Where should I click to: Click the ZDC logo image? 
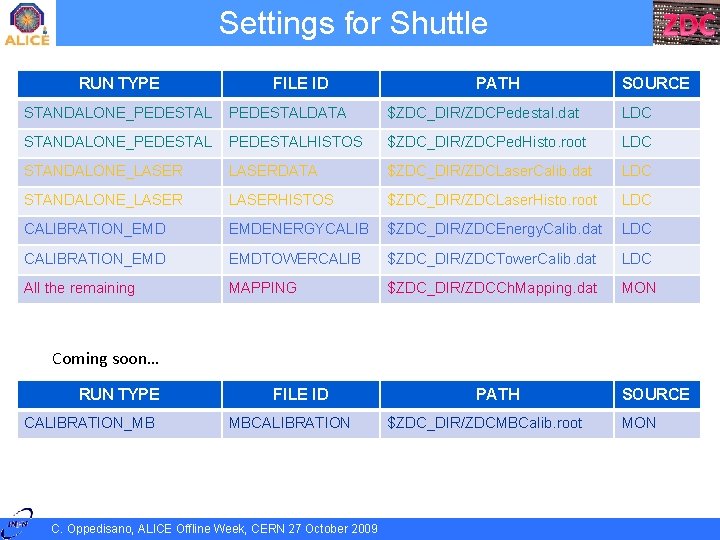(686, 23)
